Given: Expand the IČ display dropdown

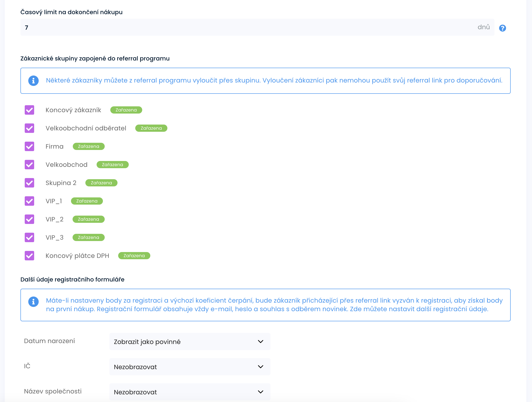Looking at the screenshot, I should click(190, 367).
